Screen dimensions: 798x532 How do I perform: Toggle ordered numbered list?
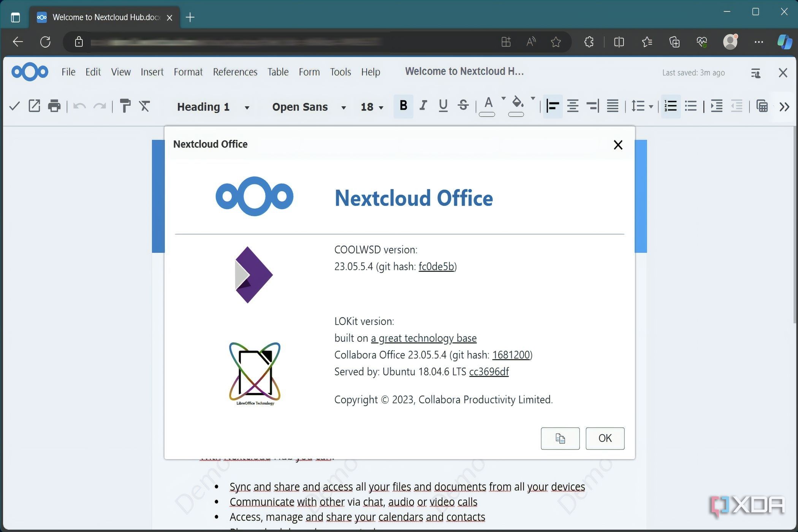coord(670,106)
